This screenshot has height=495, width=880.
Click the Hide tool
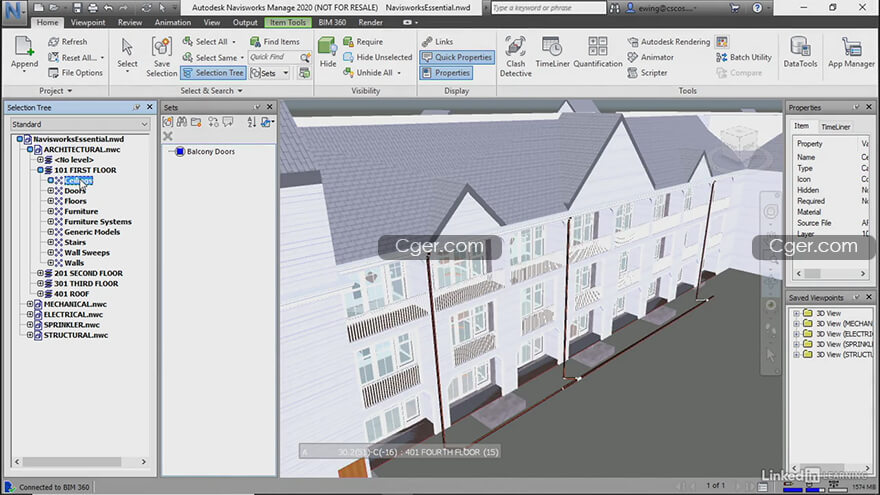point(327,53)
